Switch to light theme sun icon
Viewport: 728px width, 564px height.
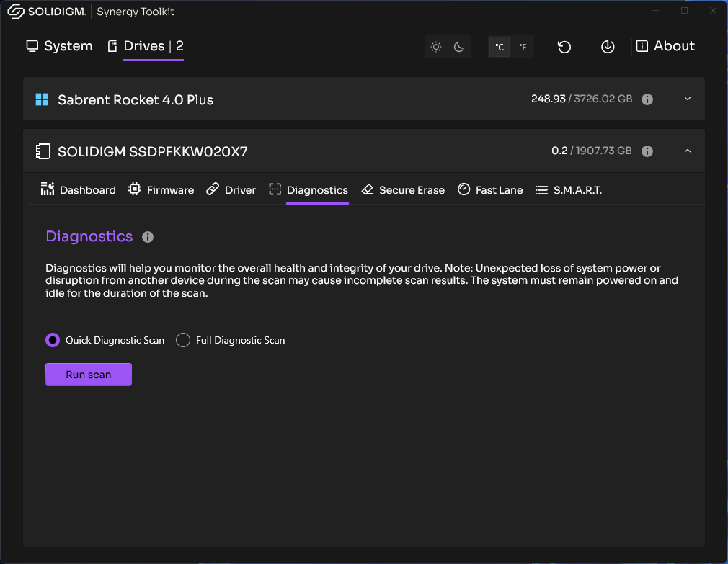[x=436, y=47]
